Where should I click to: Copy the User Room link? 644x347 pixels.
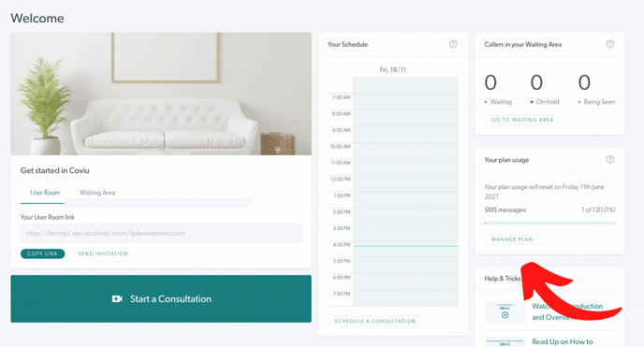[x=43, y=253]
